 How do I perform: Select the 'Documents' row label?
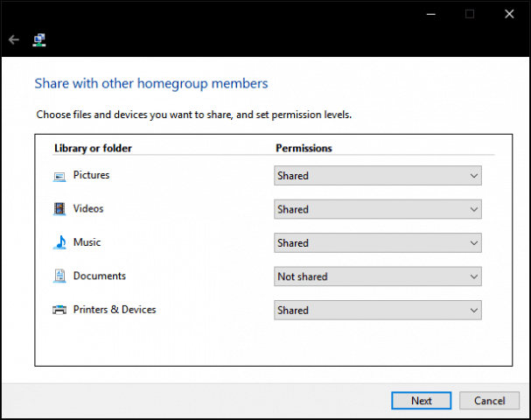click(x=100, y=276)
